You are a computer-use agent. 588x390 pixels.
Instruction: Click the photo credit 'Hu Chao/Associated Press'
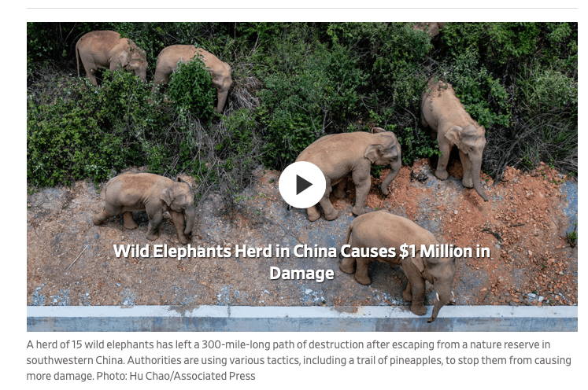click(x=192, y=376)
